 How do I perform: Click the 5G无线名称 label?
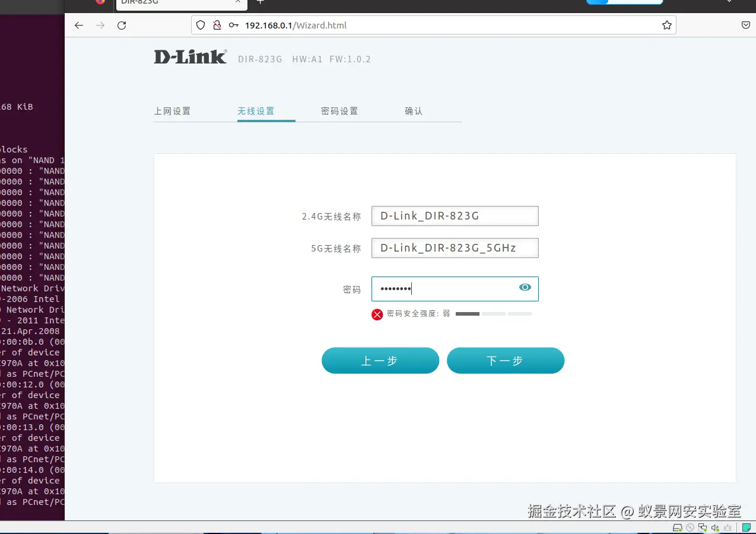[336, 249]
